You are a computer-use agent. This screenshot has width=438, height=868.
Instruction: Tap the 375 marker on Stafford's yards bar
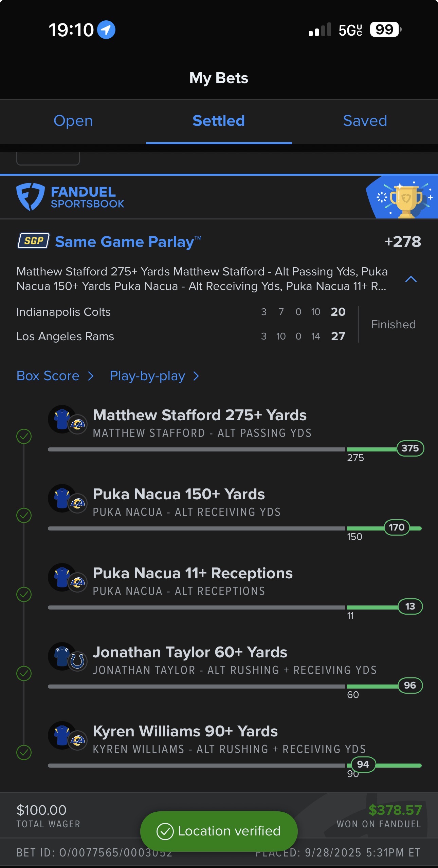(x=410, y=448)
